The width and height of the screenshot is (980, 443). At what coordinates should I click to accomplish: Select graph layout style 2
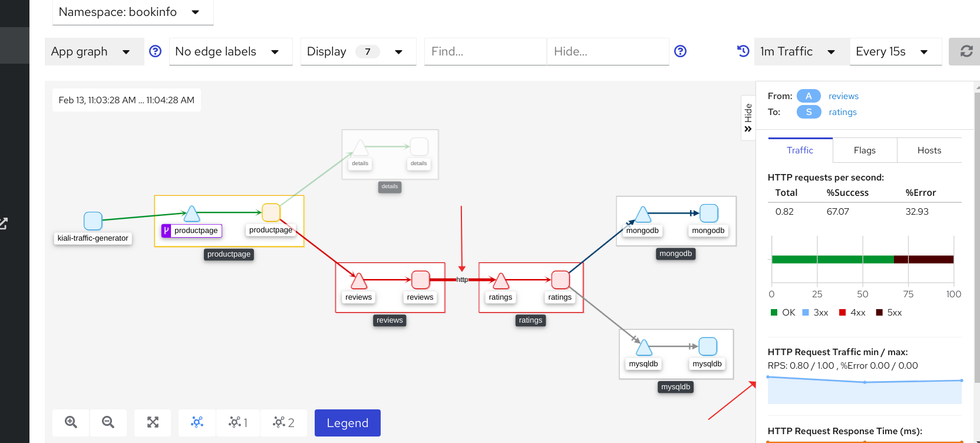click(x=283, y=422)
